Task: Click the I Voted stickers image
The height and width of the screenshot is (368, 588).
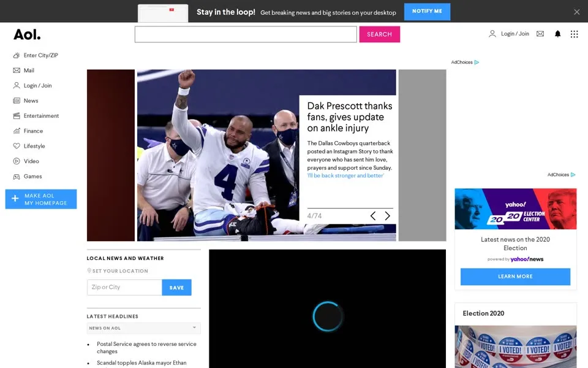Action: 515,347
